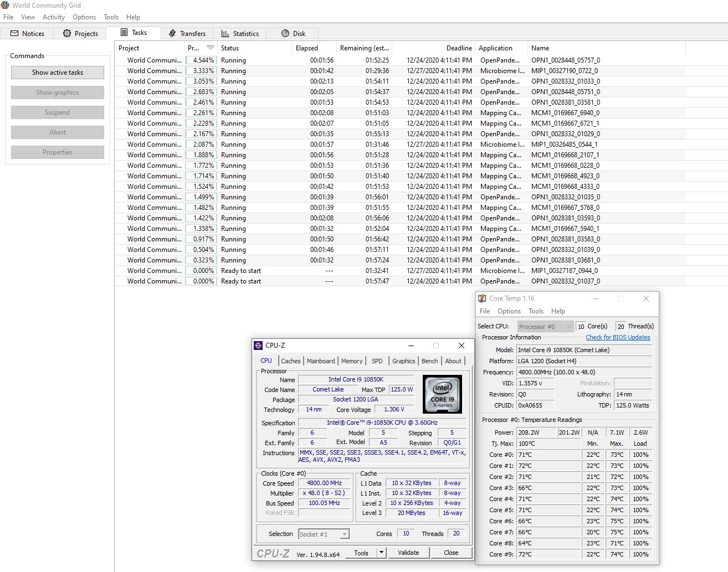Screen dimensions: 728x572
Task: Click progress bar showing 4.544%
Action: click(x=201, y=60)
